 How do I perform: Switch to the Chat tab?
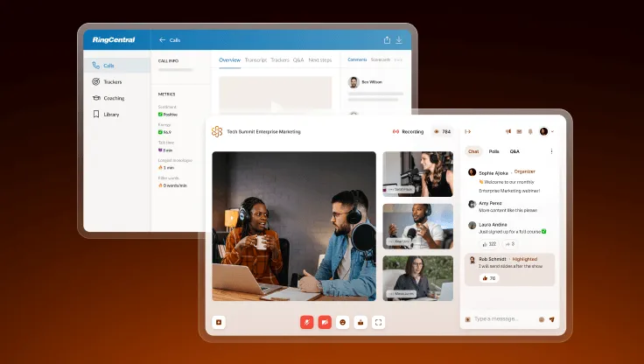tap(473, 151)
